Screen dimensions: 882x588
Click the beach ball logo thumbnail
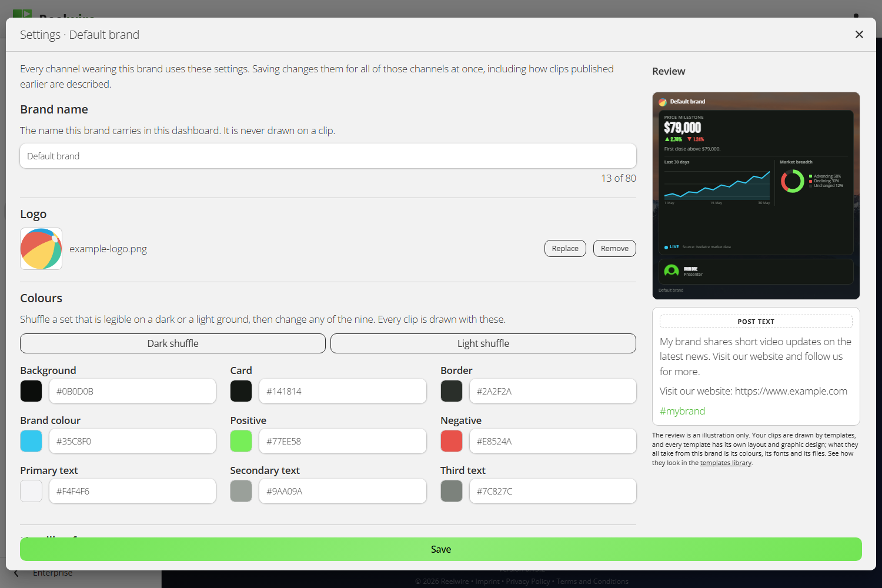(x=41, y=249)
